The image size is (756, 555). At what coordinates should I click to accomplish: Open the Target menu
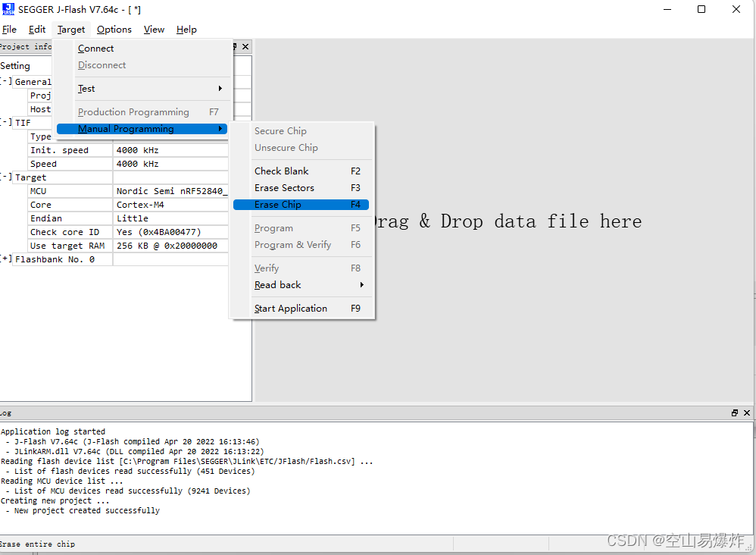[x=71, y=30]
